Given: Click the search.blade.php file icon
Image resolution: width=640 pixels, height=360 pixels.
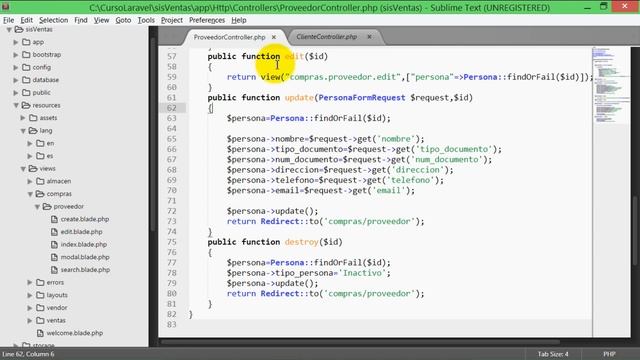Looking at the screenshot, I should click(54, 270).
